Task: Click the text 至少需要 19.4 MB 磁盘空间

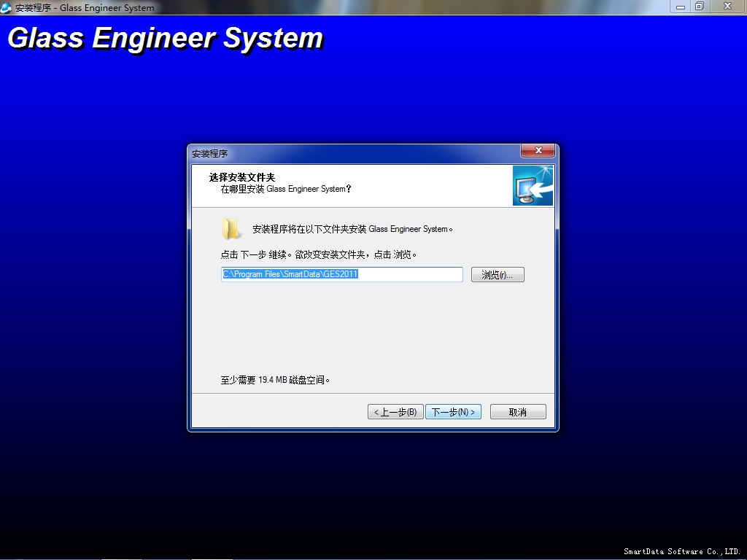Action: click(275, 380)
